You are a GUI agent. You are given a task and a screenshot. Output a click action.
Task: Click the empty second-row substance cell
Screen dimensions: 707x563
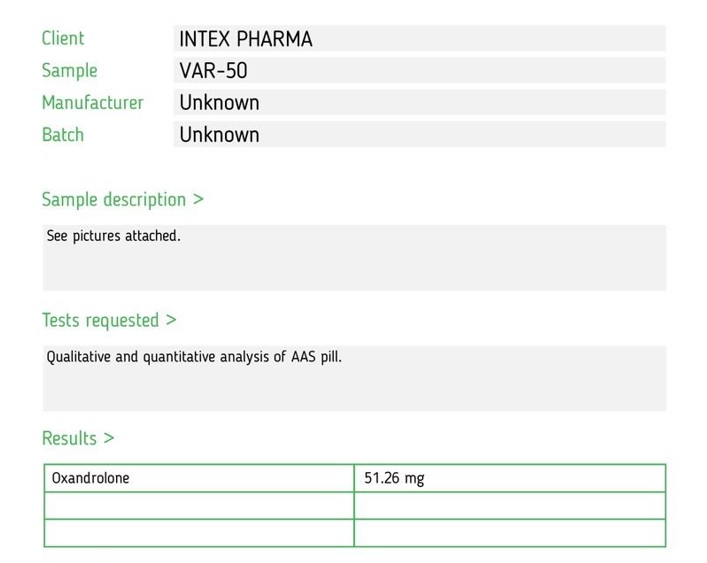199,506
